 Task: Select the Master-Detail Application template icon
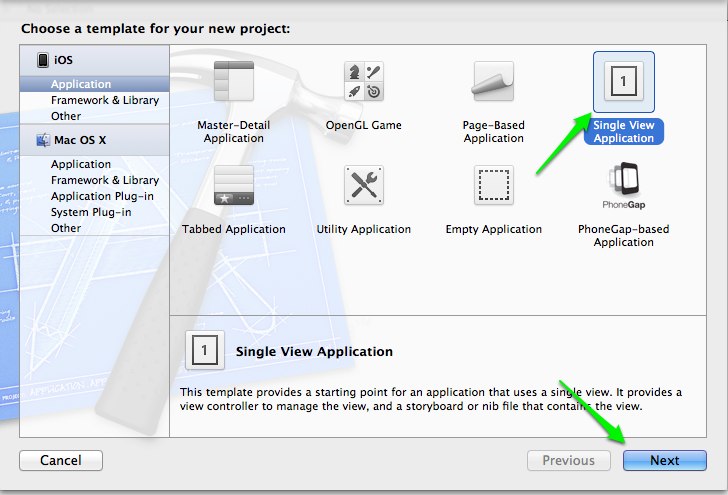pos(234,81)
